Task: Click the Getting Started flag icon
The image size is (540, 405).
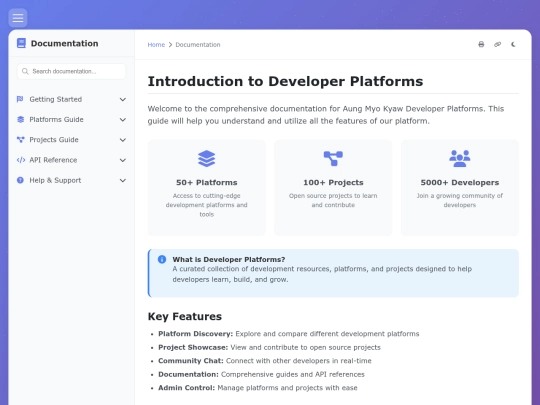Action: pos(20,99)
